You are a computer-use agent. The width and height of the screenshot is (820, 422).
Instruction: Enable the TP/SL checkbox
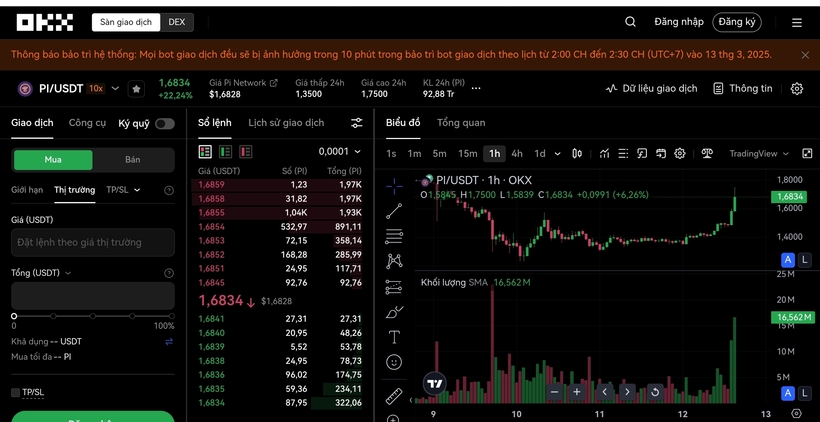click(x=16, y=392)
